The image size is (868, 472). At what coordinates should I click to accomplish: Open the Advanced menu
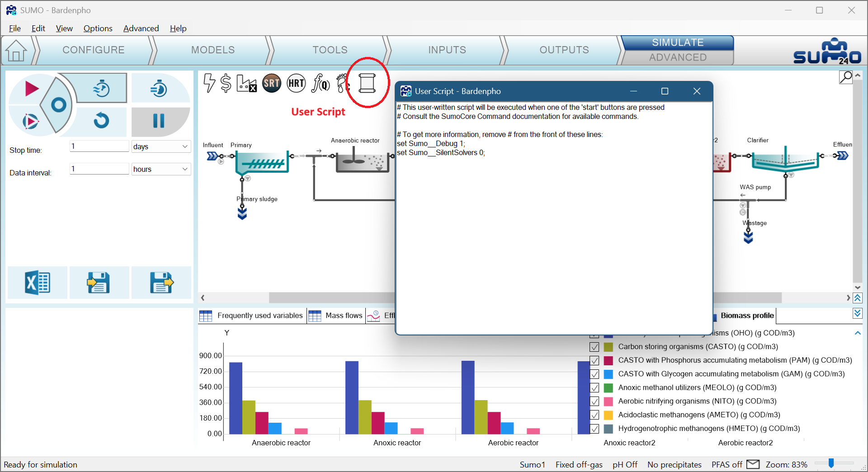click(141, 28)
